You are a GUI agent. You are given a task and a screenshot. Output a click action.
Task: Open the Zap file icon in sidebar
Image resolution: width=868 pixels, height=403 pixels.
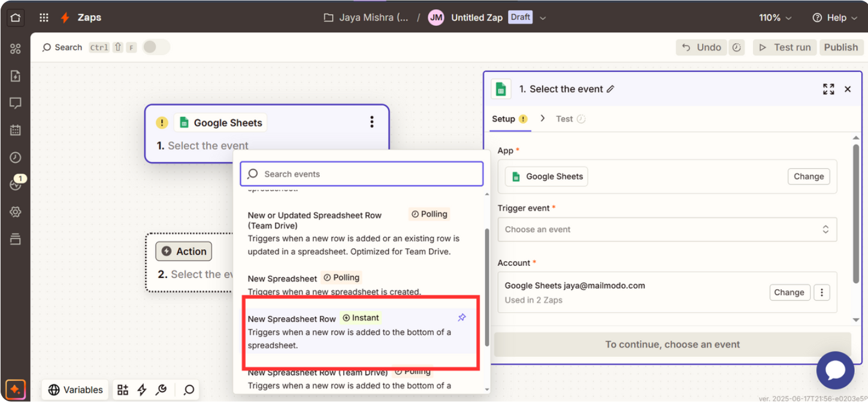coord(16,76)
